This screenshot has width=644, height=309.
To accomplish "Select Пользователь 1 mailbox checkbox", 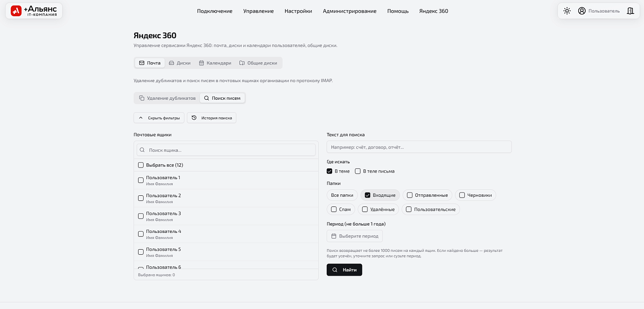I will click(141, 180).
